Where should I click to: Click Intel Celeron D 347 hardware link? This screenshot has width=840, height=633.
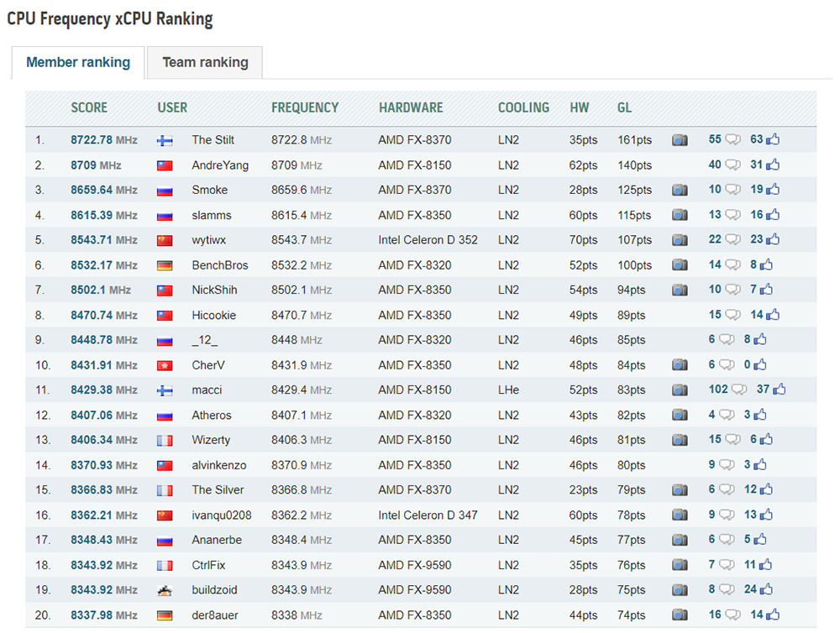[428, 515]
